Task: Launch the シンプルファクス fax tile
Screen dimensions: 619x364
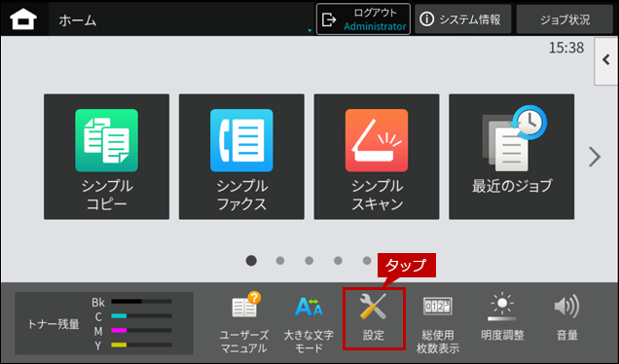Action: point(241,157)
